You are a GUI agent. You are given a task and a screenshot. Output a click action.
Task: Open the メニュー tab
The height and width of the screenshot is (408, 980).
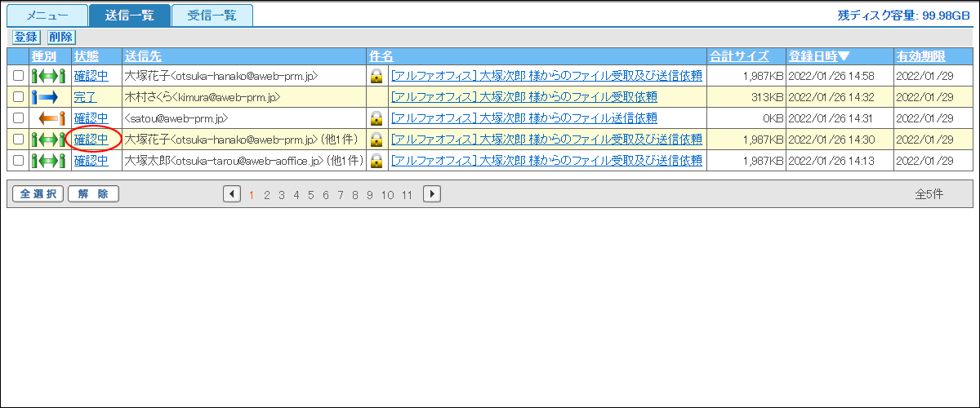coord(47,16)
